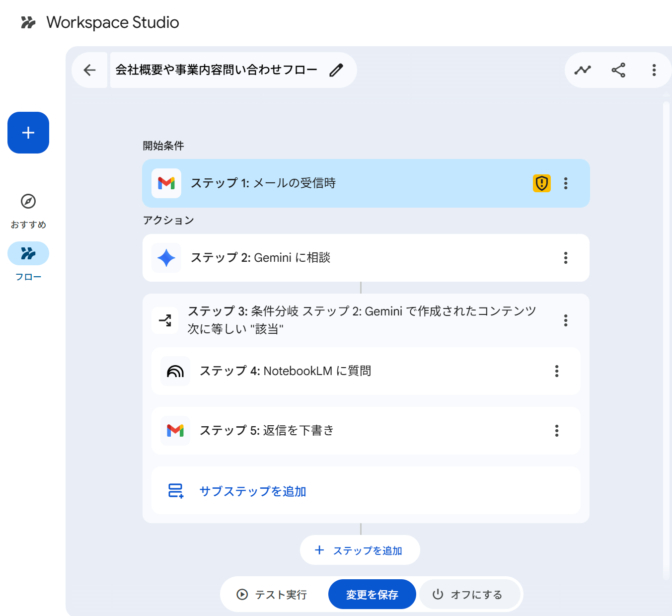
Task: Open the Step 5 返信を下書き three-dot menu
Action: click(557, 431)
